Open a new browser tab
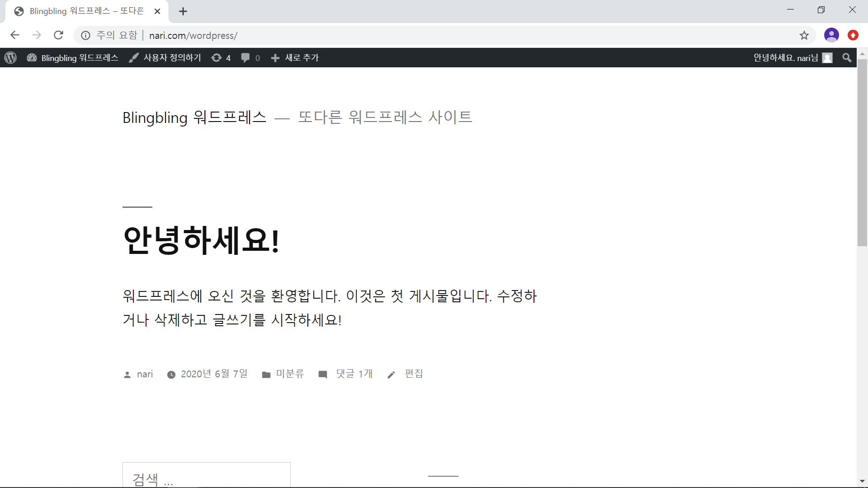 pos(183,11)
